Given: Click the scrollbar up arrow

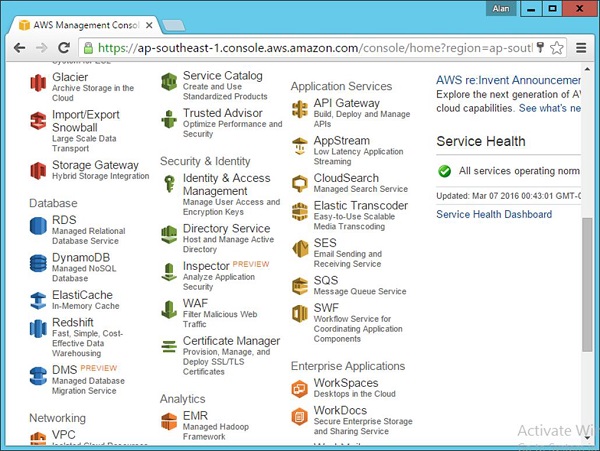Looking at the screenshot, I should click(x=587, y=69).
